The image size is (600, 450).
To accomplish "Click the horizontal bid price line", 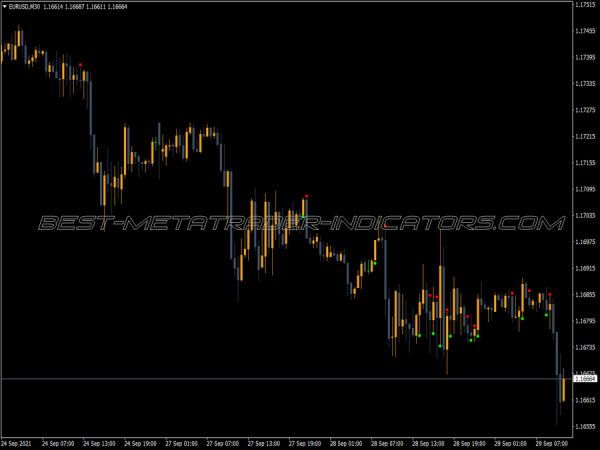I will pyautogui.click(x=287, y=379).
